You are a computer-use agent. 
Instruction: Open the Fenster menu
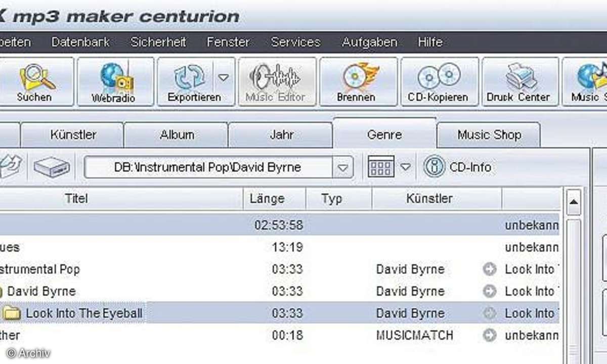[228, 42]
